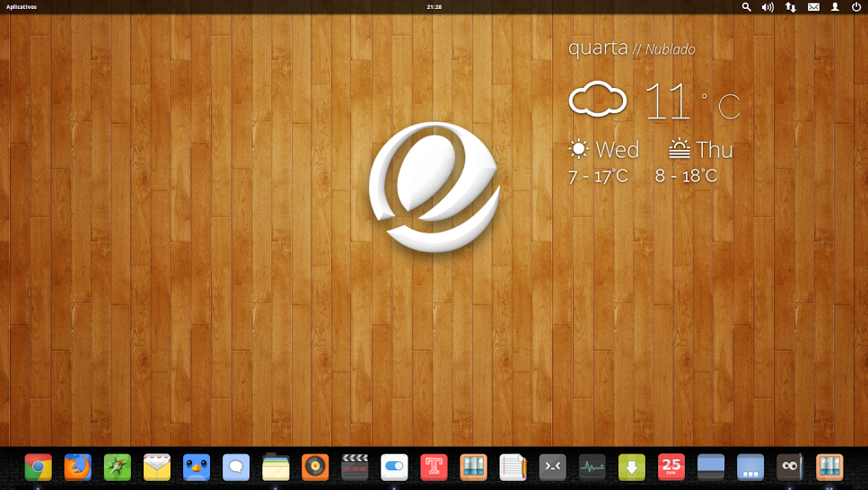Open the green download arrow app
This screenshot has height=490, width=868.
632,467
